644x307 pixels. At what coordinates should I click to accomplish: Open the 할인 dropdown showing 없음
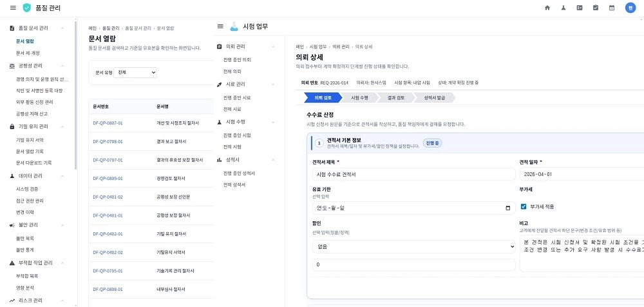point(413,246)
